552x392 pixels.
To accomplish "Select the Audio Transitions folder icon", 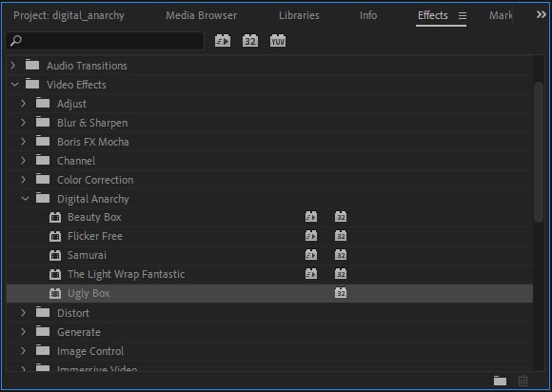I will pos(32,65).
